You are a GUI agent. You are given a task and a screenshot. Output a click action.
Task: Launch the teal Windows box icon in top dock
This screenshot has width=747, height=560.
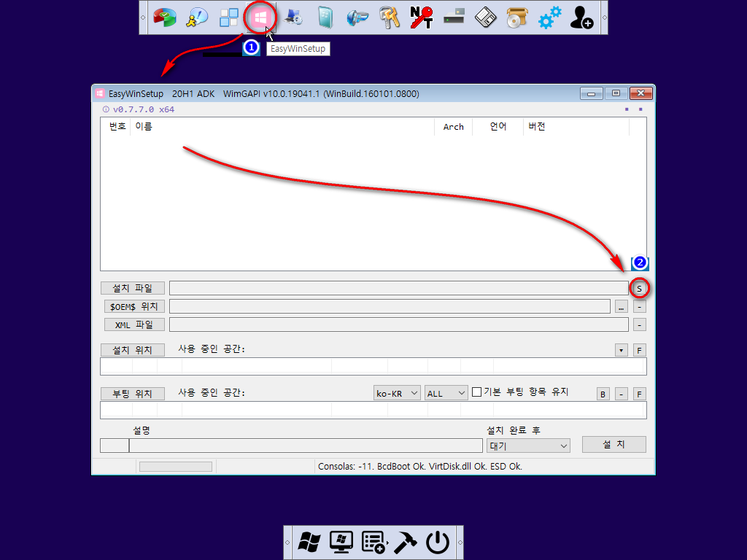point(325,17)
